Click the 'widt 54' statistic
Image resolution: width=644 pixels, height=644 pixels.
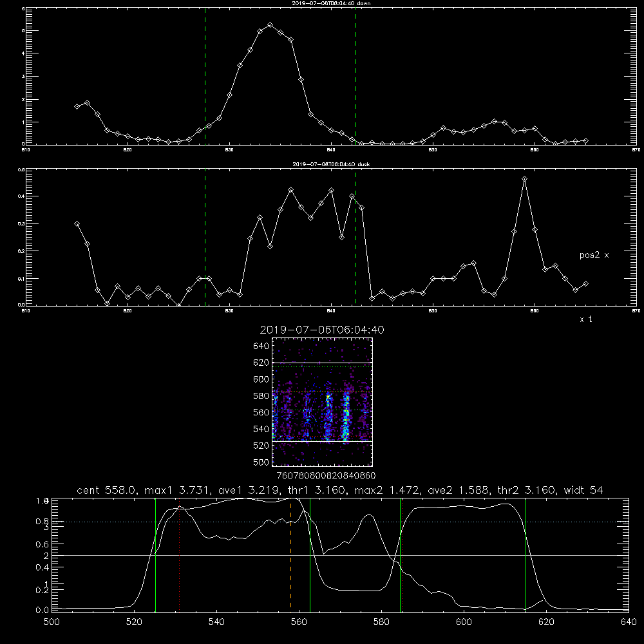(x=583, y=490)
